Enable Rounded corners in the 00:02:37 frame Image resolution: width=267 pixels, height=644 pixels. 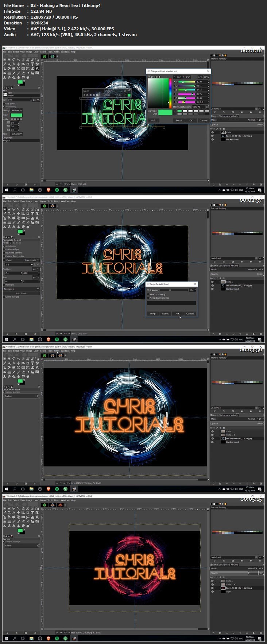tap(4, 253)
